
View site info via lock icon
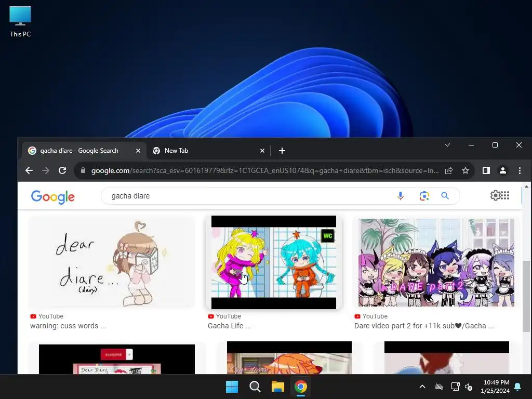click(83, 170)
